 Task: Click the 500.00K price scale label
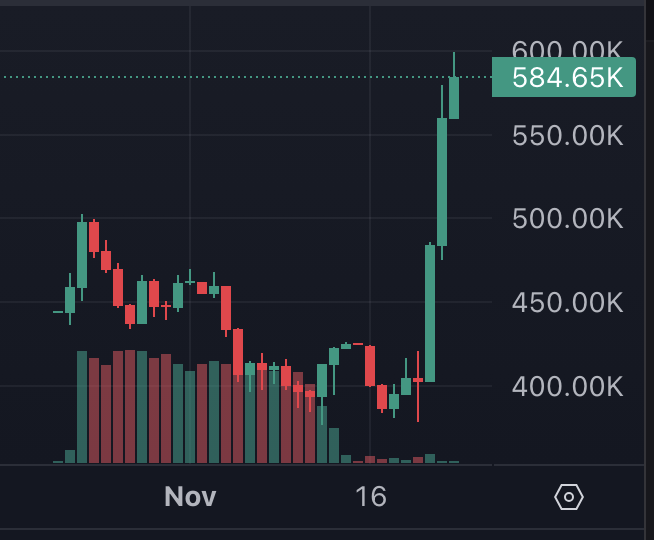(567, 218)
